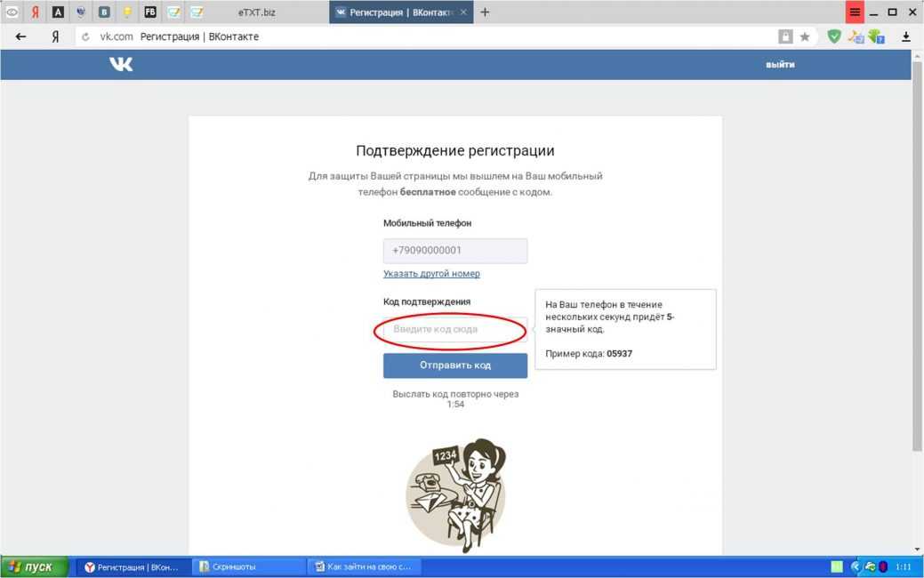Expand hidden tray icons with arrow
This screenshot has height=578, width=924.
(x=855, y=566)
